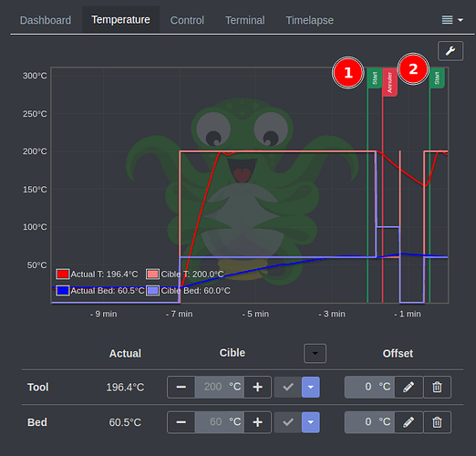This screenshot has height=456, width=476.
Task: Switch to the Terminal tab
Action: click(245, 20)
